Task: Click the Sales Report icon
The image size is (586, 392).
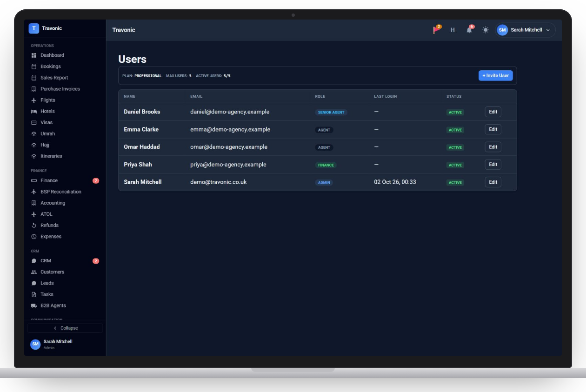Action: pos(33,78)
